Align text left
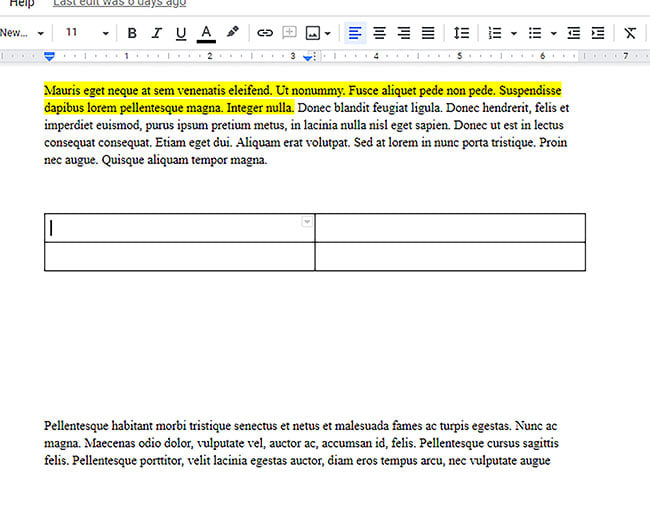Image resolution: width=650 pixels, height=507 pixels. (x=355, y=33)
